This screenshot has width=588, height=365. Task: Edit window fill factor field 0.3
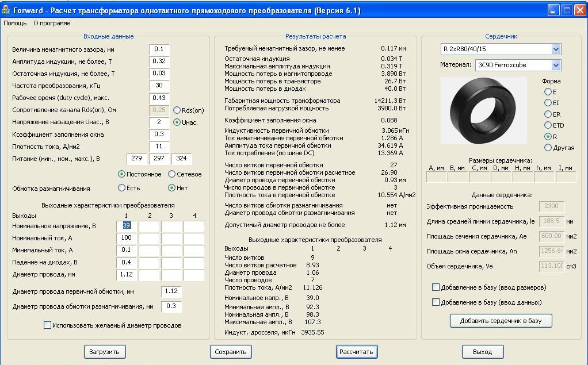[x=159, y=135]
